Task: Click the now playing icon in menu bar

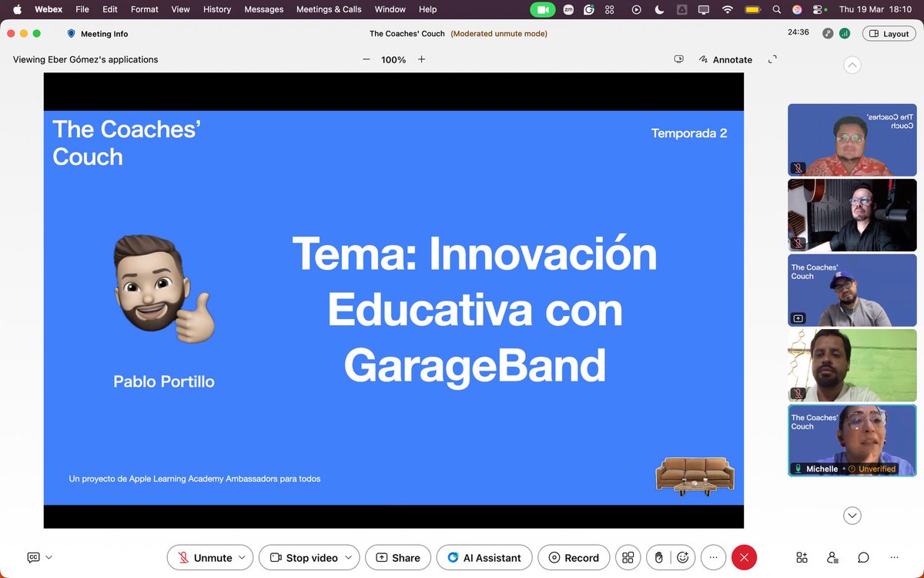Action: click(x=636, y=9)
